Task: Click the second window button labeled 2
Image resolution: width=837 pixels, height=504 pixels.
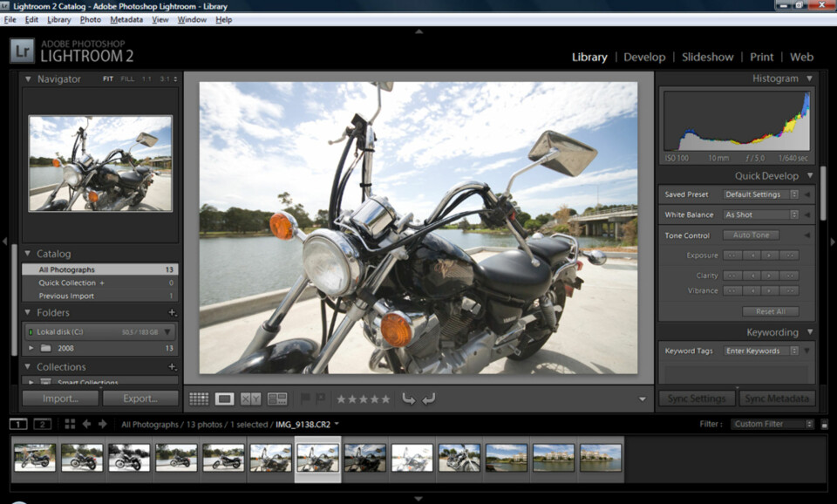Action: coord(42,425)
